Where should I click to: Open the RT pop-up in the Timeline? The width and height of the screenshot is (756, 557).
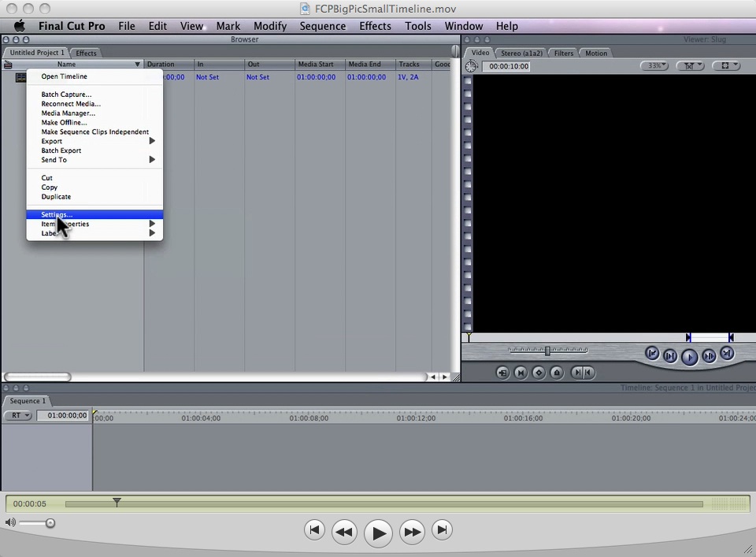pos(18,415)
